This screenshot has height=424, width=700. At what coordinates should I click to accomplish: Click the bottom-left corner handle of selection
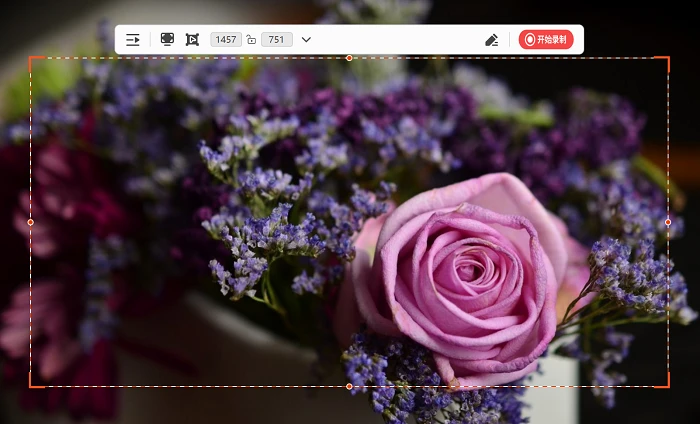click(x=30, y=387)
